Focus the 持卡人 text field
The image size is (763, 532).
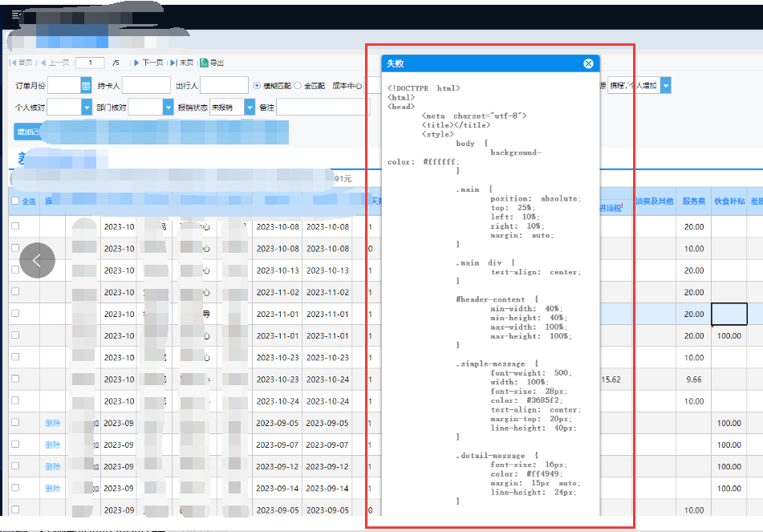(146, 86)
